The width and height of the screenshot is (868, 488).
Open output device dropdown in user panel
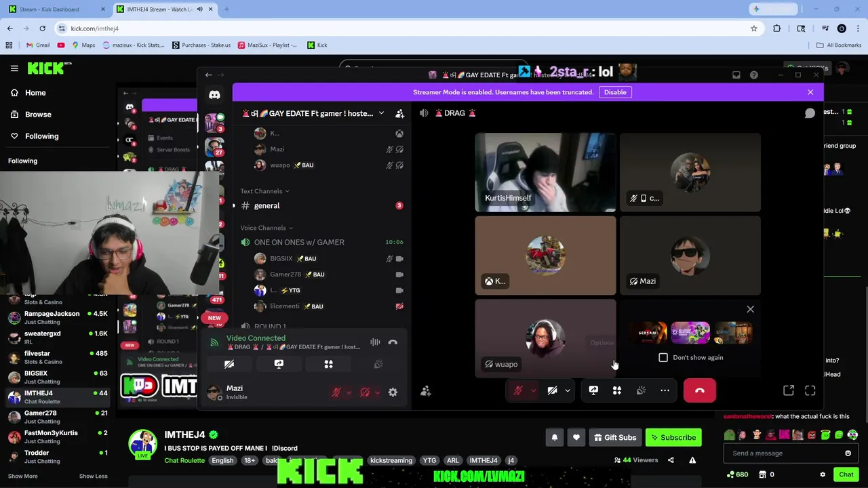(x=378, y=392)
